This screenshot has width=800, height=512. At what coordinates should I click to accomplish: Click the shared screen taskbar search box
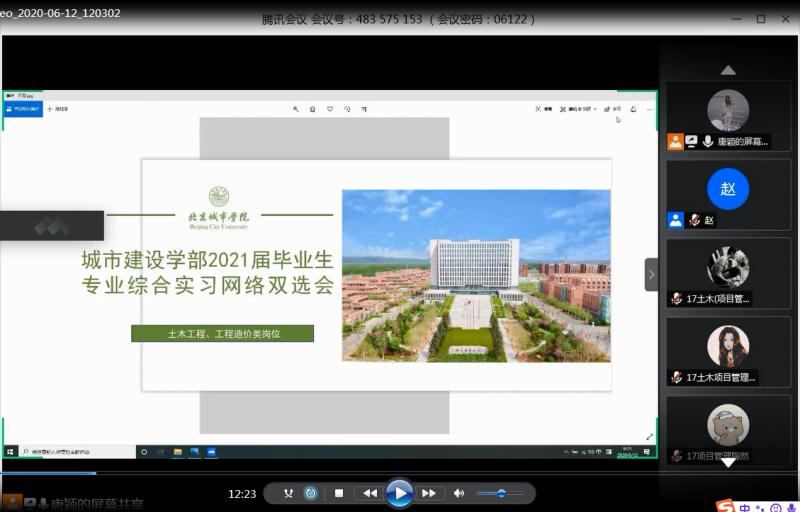pyautogui.click(x=77, y=452)
